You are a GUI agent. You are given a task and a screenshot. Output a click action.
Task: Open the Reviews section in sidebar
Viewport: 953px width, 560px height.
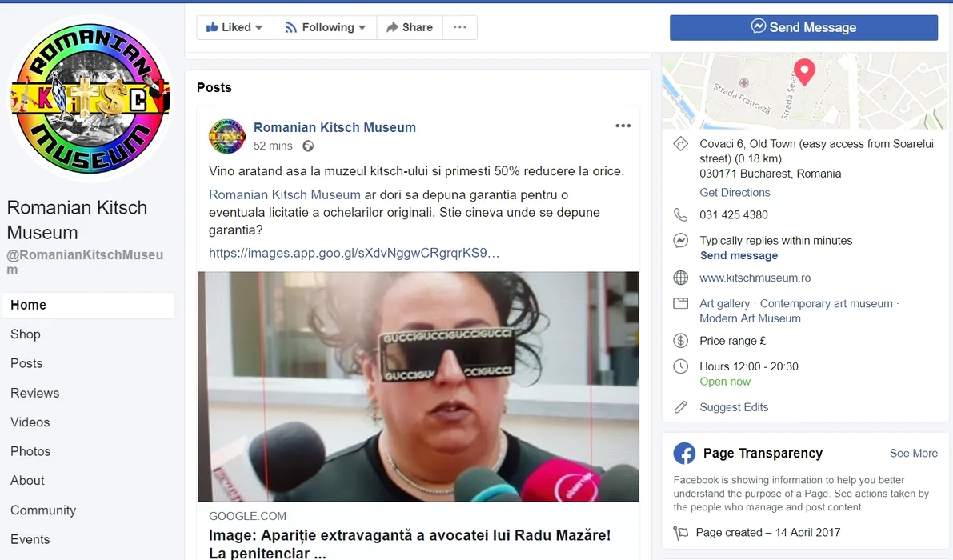click(x=35, y=393)
